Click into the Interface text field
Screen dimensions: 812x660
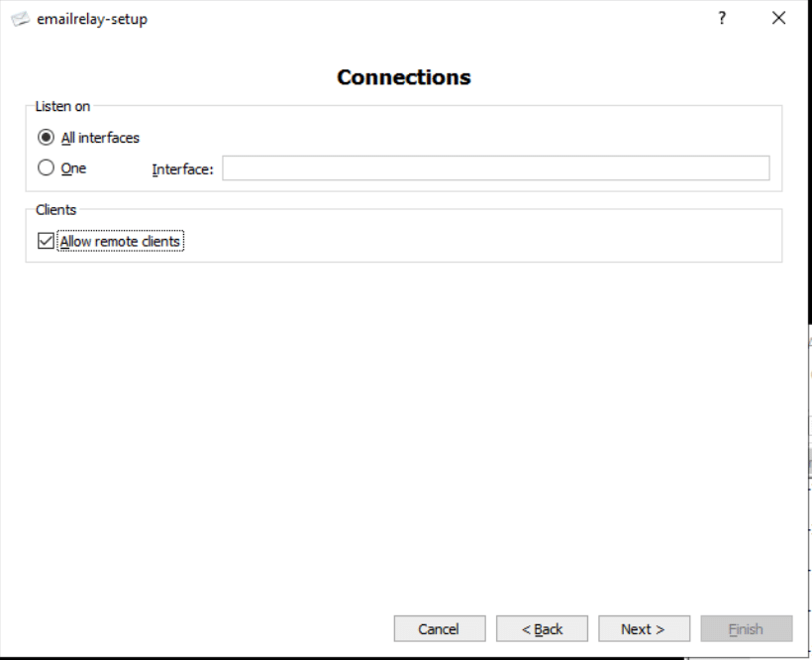click(x=495, y=168)
